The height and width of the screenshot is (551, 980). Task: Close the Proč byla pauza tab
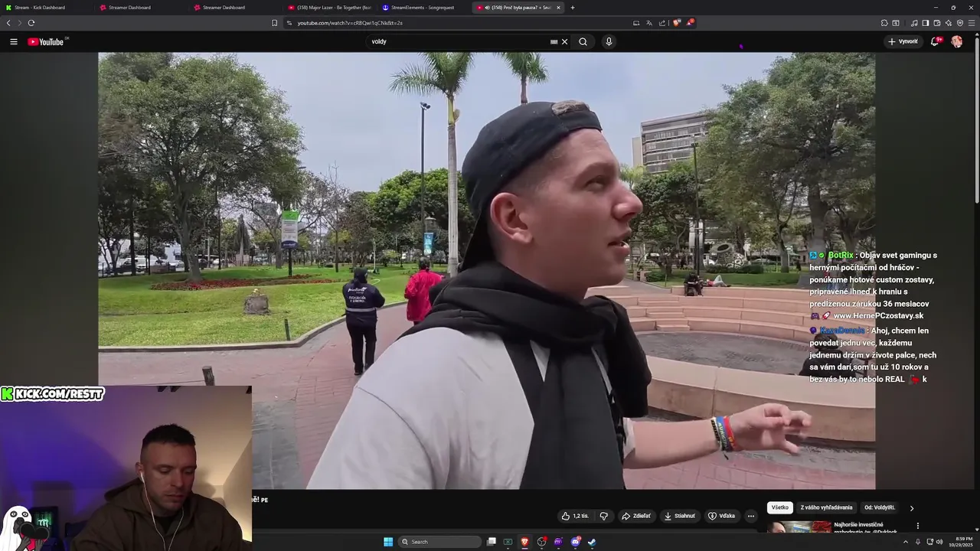558,8
